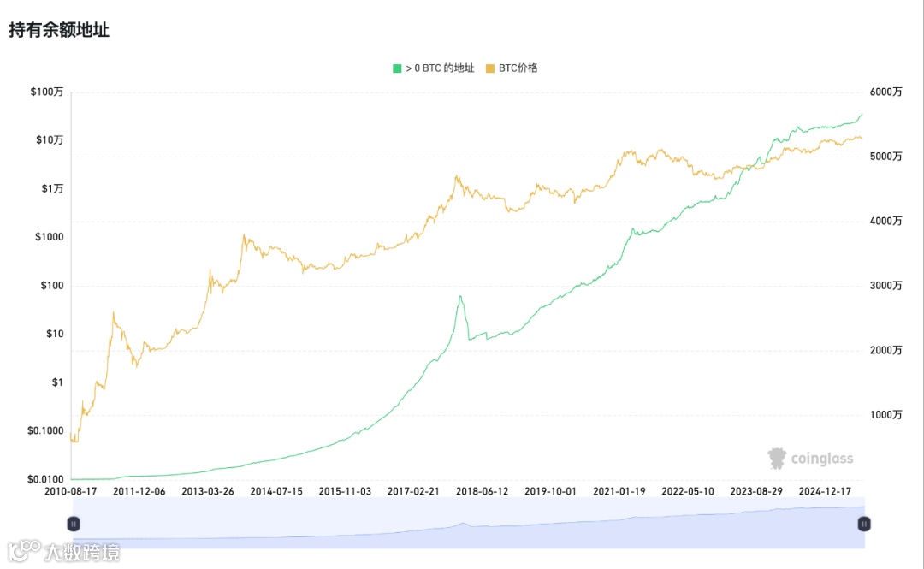This screenshot has height=569, width=924.
Task: Click the '2024-12-17' date label
Action: click(825, 491)
